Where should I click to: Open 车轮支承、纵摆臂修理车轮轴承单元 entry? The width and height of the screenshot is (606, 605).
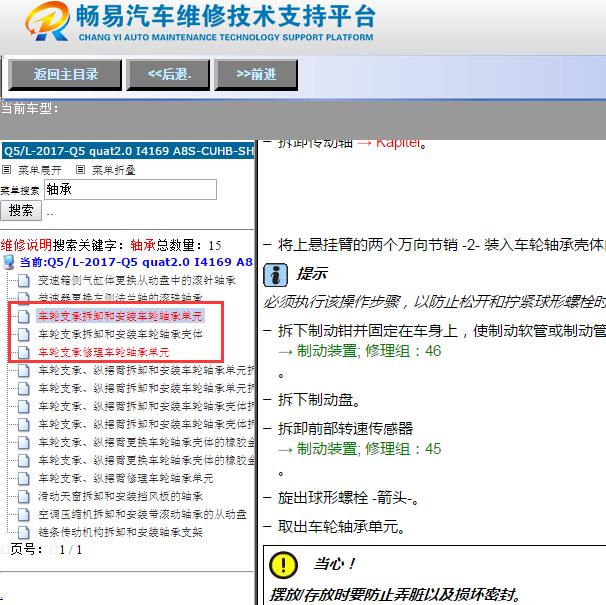click(126, 478)
